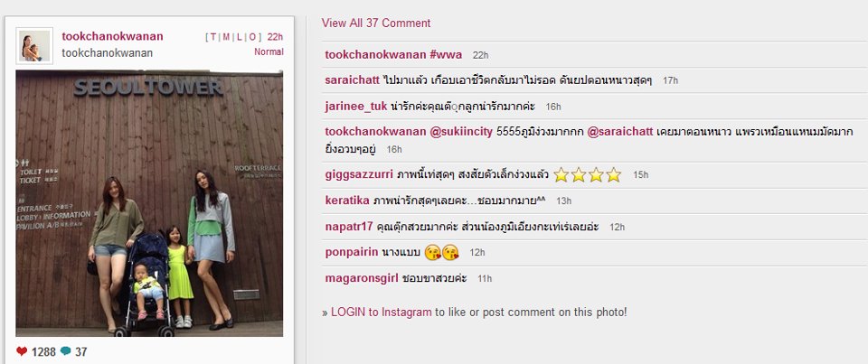Click the blue comment bubble icon
The height and width of the screenshot is (364, 868).
tap(65, 350)
